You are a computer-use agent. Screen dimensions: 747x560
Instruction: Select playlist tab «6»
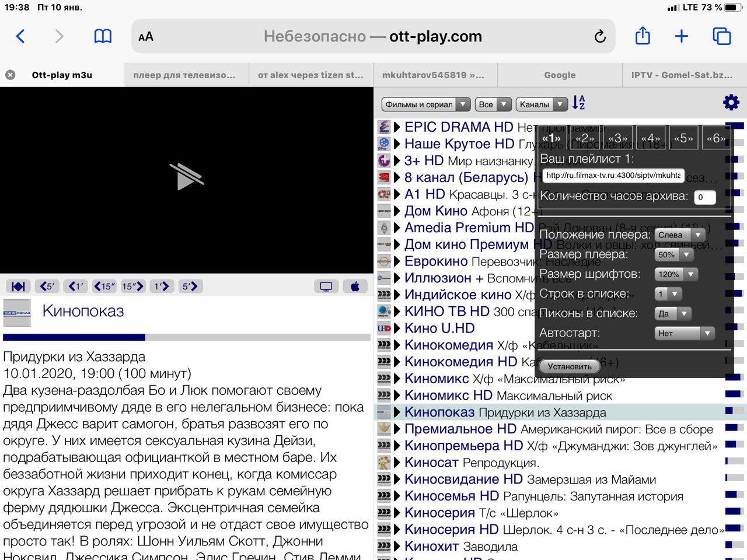[x=716, y=139]
